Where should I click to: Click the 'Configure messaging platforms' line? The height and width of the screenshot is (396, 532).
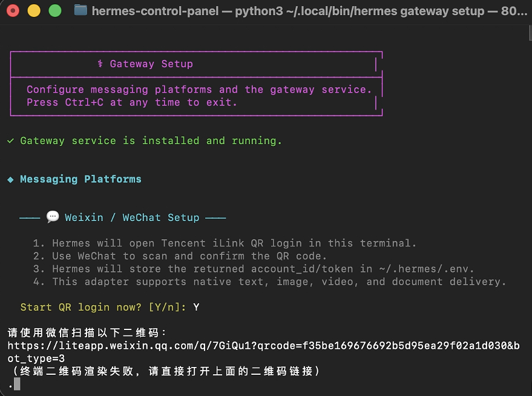pos(199,90)
